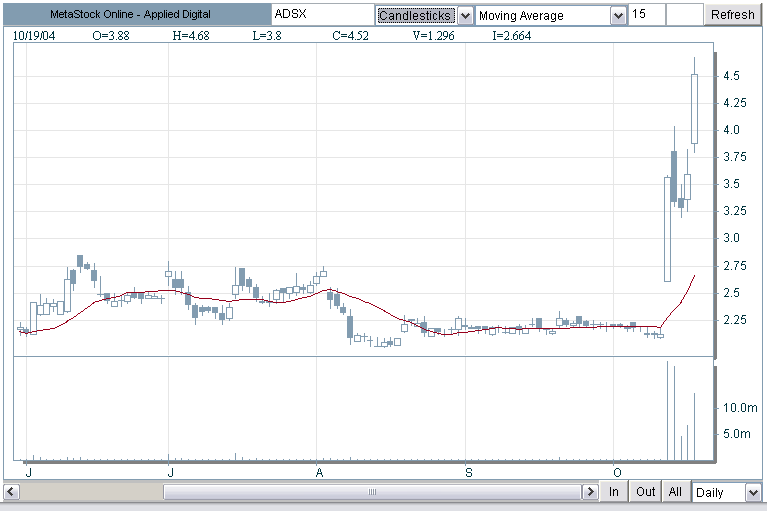
Task: Select the Candlesticks combo box text
Action: (416, 16)
